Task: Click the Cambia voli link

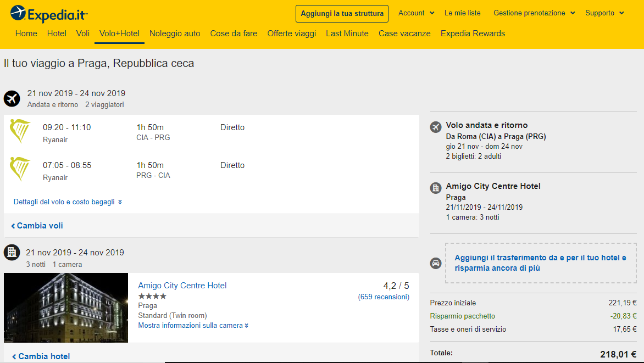Action: pos(37,226)
